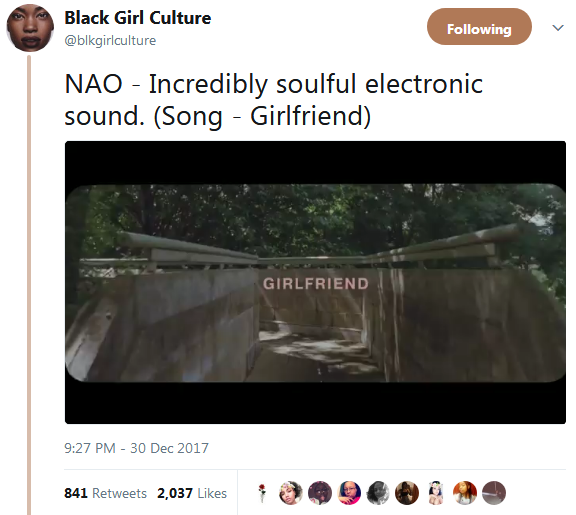Image resolution: width=576 pixels, height=515 pixels.
Task: Open the liker avatar wearing a flower crown
Action: tap(291, 493)
